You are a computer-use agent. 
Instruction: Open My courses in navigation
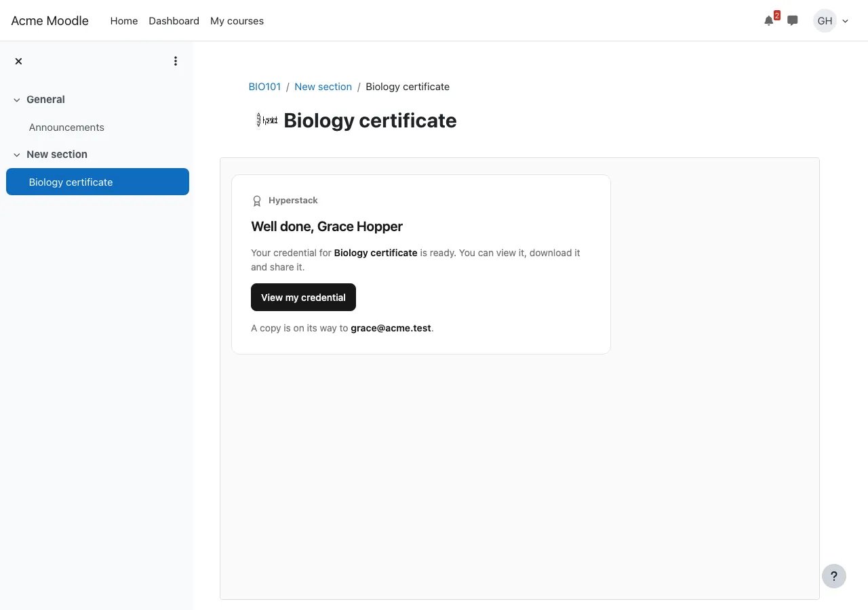pyautogui.click(x=237, y=21)
